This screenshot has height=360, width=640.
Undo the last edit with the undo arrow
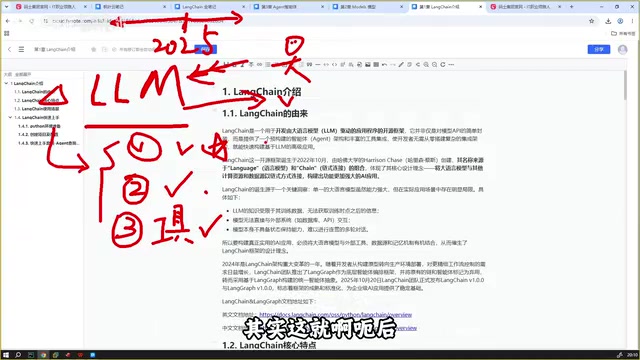click(x=384, y=64)
